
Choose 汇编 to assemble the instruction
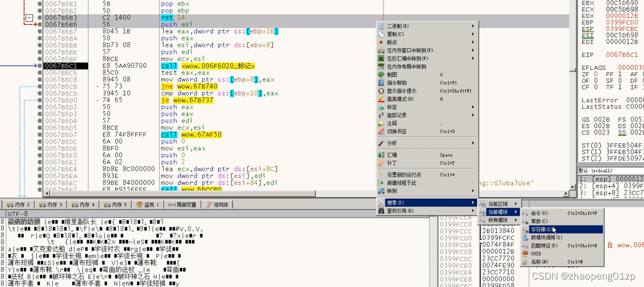428,155
